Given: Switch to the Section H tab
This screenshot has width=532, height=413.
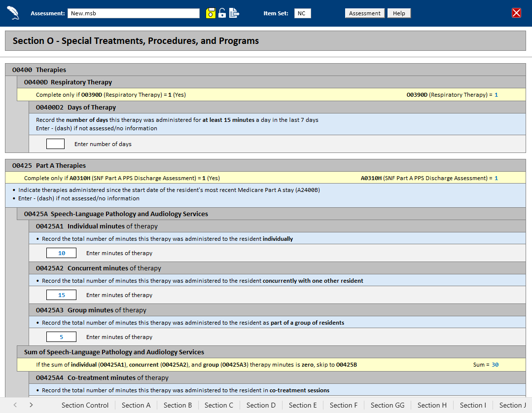Looking at the screenshot, I should point(432,405).
